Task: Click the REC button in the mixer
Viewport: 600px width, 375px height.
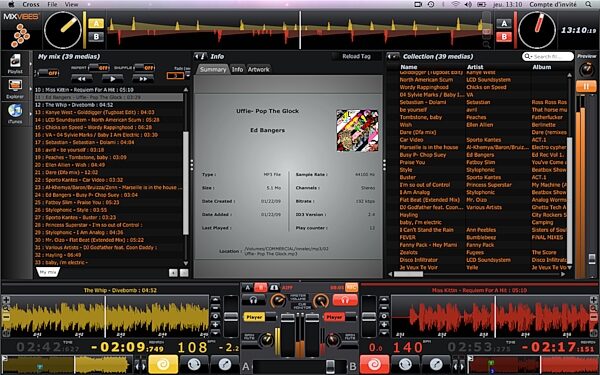Action: click(x=351, y=287)
